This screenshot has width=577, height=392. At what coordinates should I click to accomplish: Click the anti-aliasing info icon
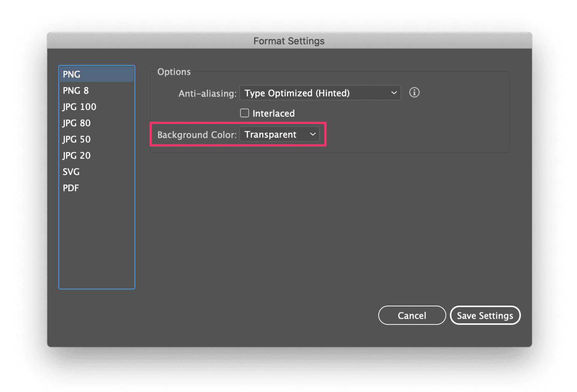point(414,92)
